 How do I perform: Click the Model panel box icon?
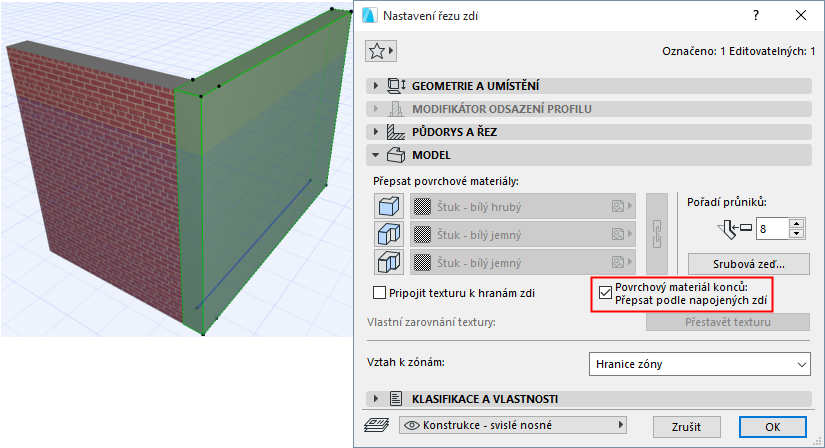tap(396, 155)
